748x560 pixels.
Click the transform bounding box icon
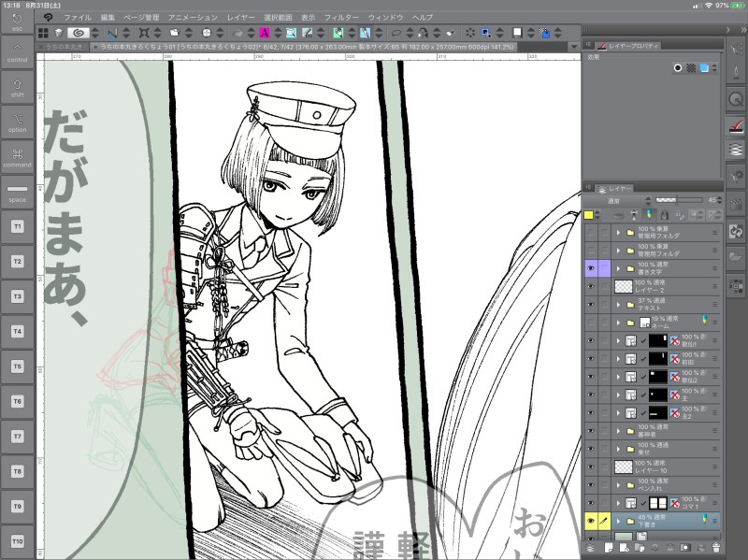(x=144, y=33)
